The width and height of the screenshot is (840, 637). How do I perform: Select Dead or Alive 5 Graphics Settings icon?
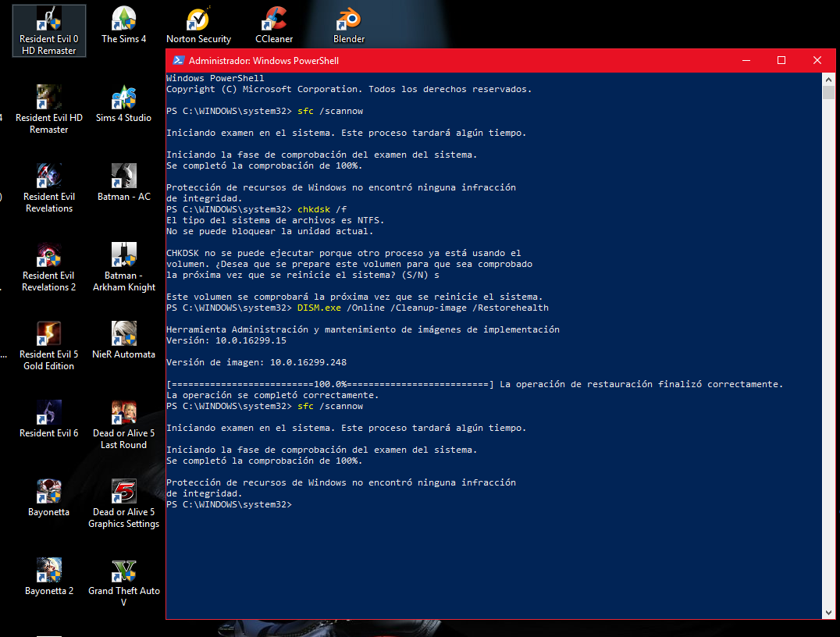coord(124,503)
